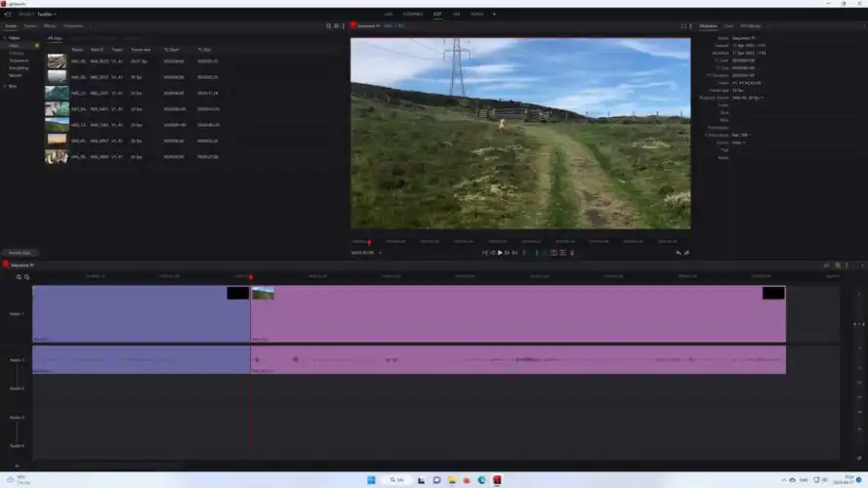868x488 pixels.
Task: Click the red playhead marker on timeline
Action: (251, 277)
